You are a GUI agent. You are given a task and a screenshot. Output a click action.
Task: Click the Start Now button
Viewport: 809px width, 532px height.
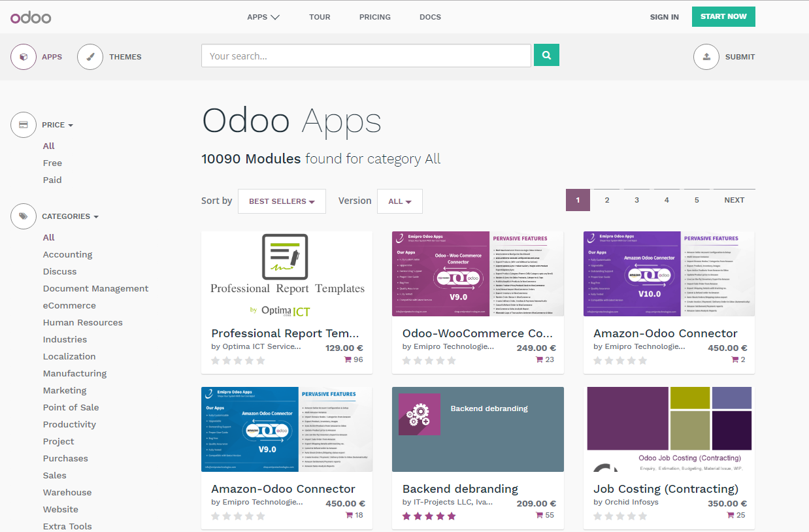click(x=723, y=16)
